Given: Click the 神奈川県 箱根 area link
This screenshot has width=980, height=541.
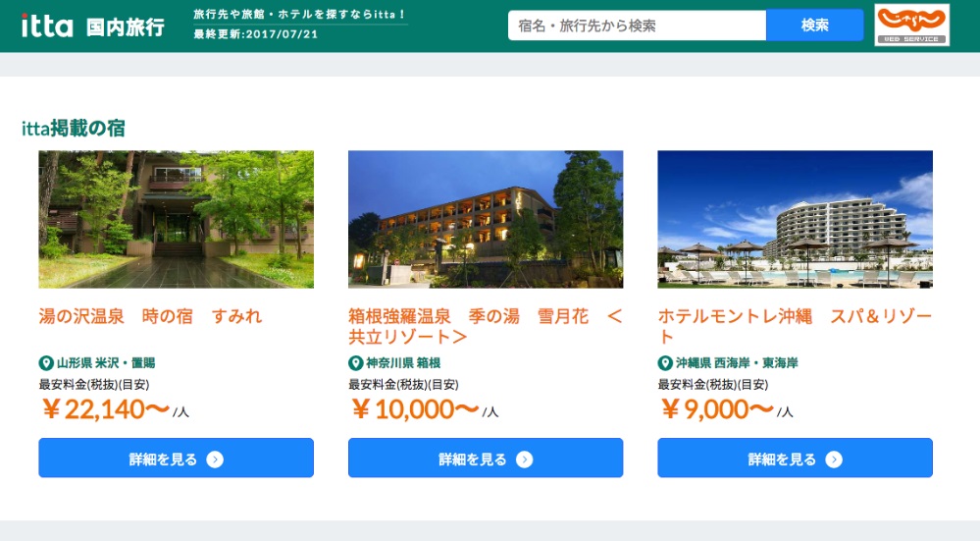Looking at the screenshot, I should (x=403, y=363).
